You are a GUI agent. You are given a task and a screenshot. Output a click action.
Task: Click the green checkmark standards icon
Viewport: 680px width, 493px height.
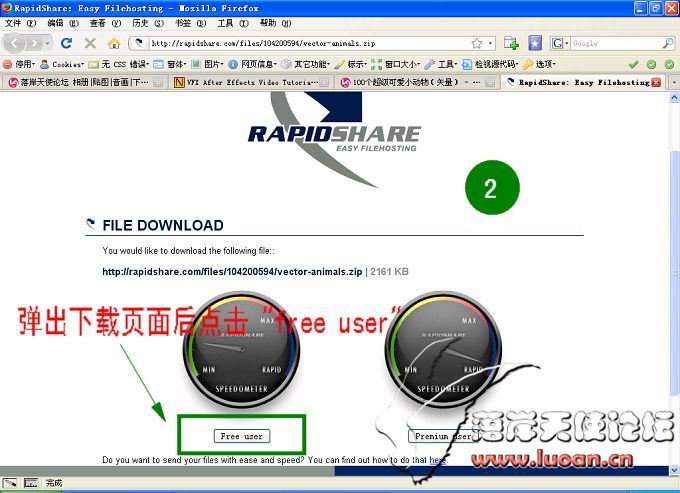pyautogui.click(x=633, y=65)
